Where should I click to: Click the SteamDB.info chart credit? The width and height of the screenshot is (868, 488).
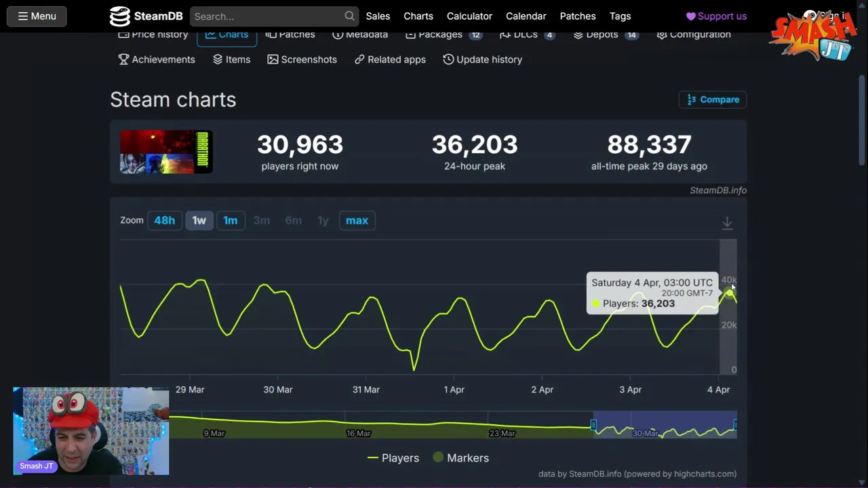tap(718, 190)
